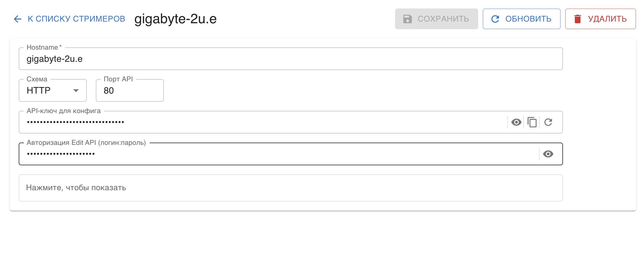Click into the Hostname field

point(290,59)
